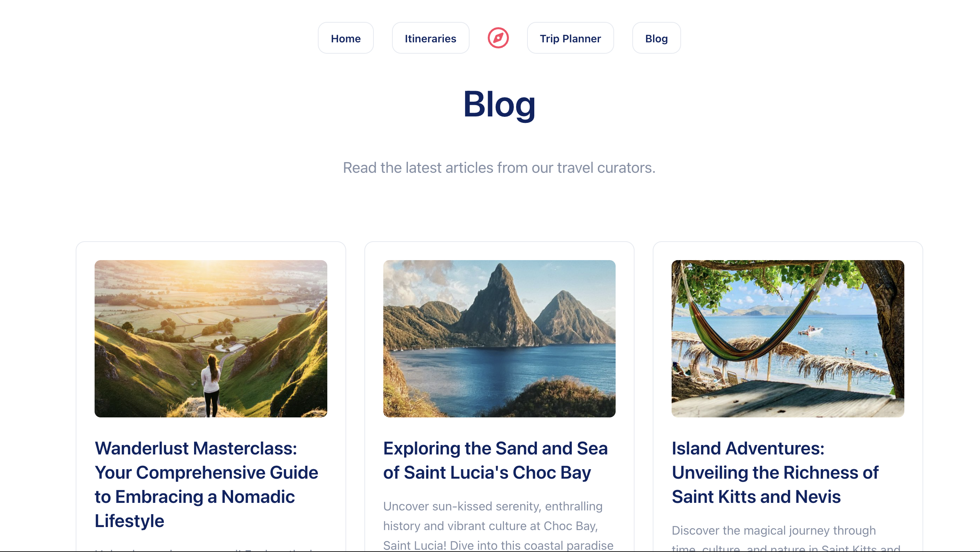Read the Wanderlust Masterclass nomadic lifestyle article
980x552 pixels.
click(x=207, y=484)
